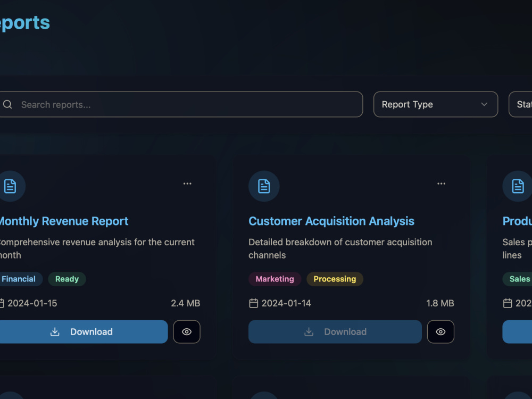
Task: Preview Monthly Revenue Report with eye icon
Action: pos(187,332)
